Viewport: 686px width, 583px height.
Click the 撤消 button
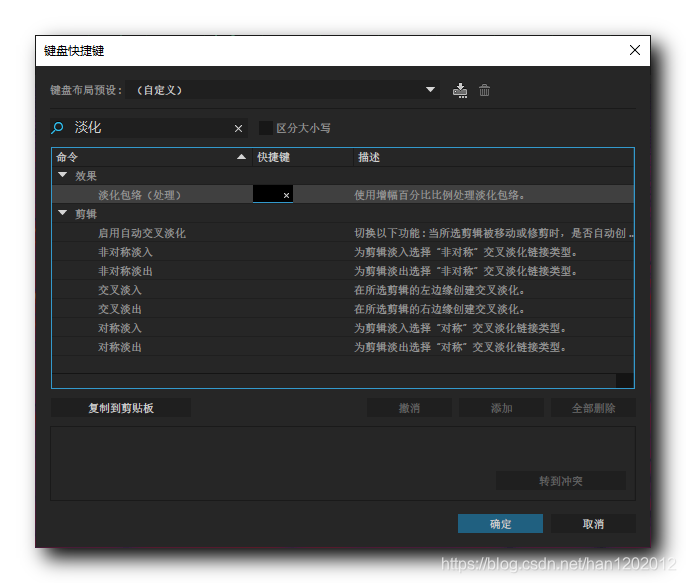coord(409,408)
